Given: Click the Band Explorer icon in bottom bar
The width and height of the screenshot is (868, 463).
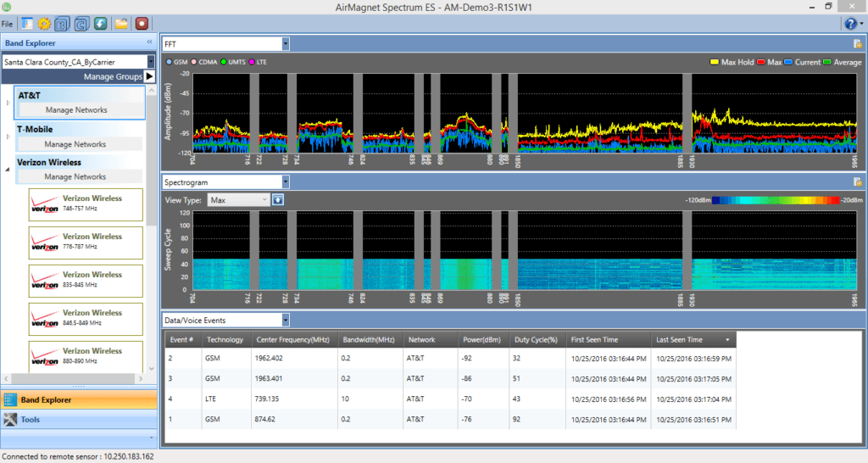Looking at the screenshot, I should (10, 399).
